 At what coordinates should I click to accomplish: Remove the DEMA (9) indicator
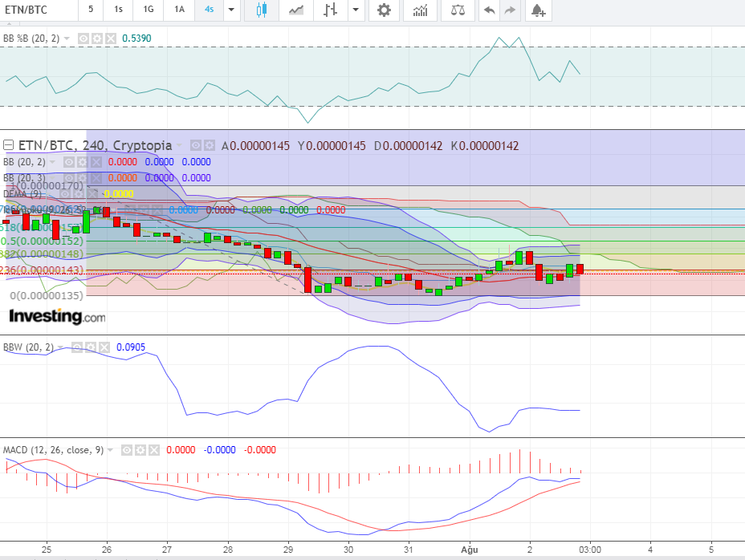pos(92,194)
